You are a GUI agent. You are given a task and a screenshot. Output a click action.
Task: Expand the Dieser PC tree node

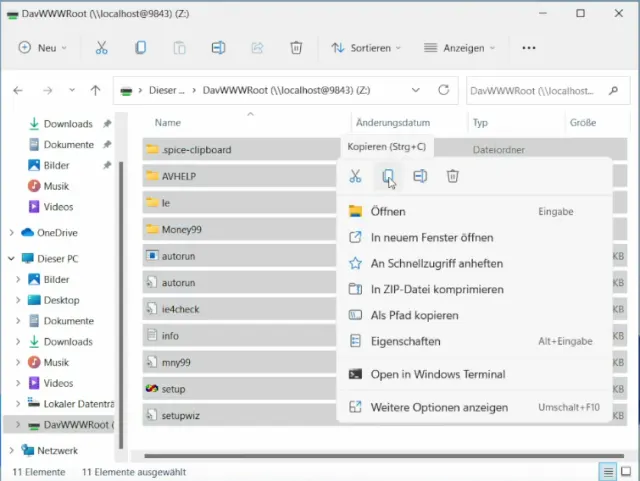point(12,258)
